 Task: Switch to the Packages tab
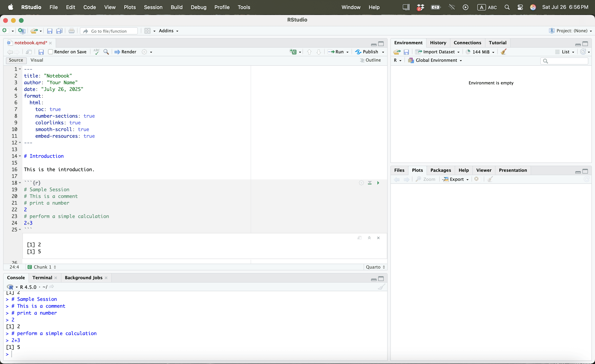pyautogui.click(x=441, y=170)
